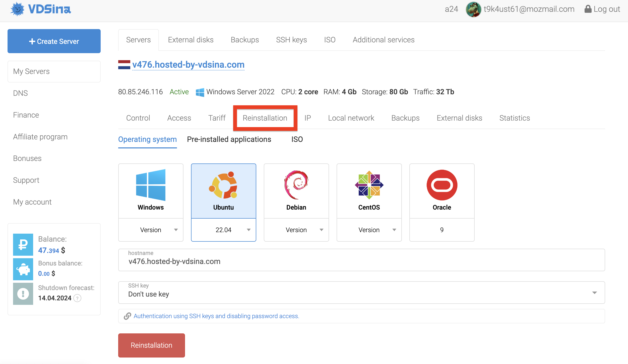
Task: Open the v476.hosted-by-vdsina.com server link
Action: point(188,65)
